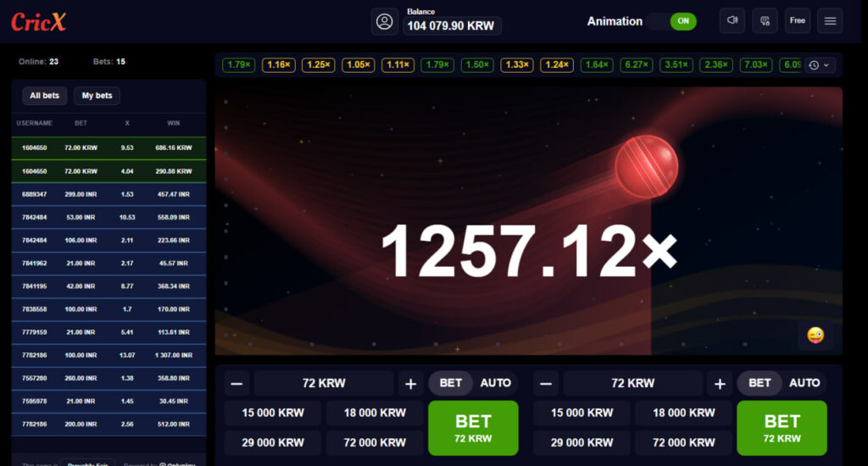Image resolution: width=868 pixels, height=466 pixels.
Task: Switch left panel to AUTO mode
Action: point(495,383)
